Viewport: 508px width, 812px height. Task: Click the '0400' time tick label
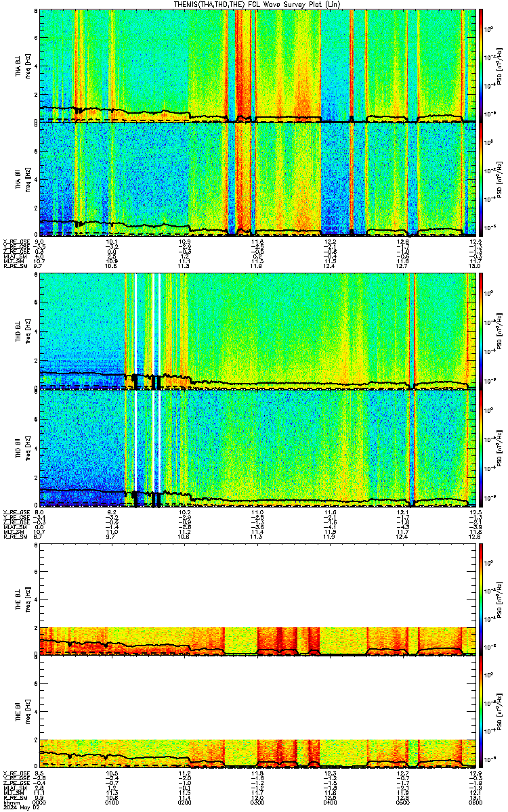330,802
